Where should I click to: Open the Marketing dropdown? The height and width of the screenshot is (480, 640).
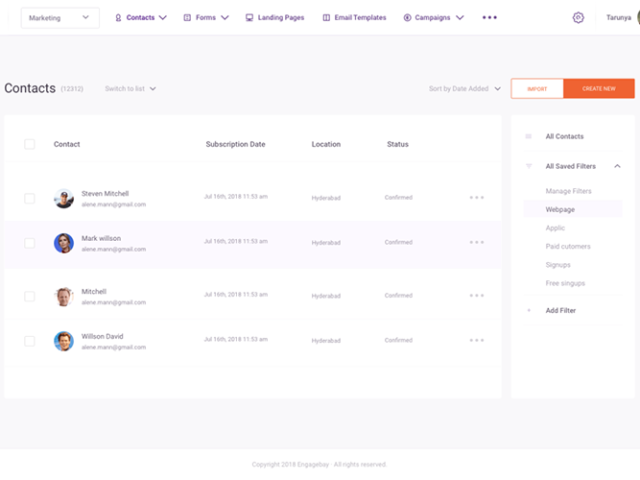click(x=60, y=18)
